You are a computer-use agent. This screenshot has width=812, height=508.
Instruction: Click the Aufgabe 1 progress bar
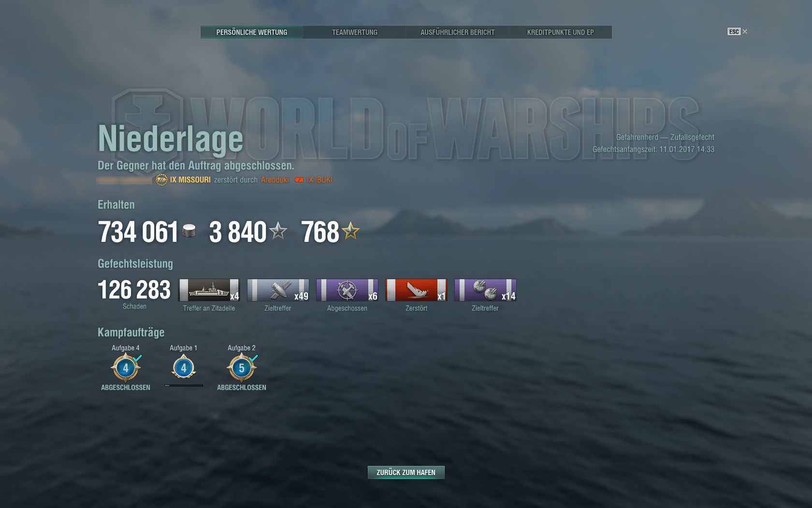pyautogui.click(x=184, y=386)
